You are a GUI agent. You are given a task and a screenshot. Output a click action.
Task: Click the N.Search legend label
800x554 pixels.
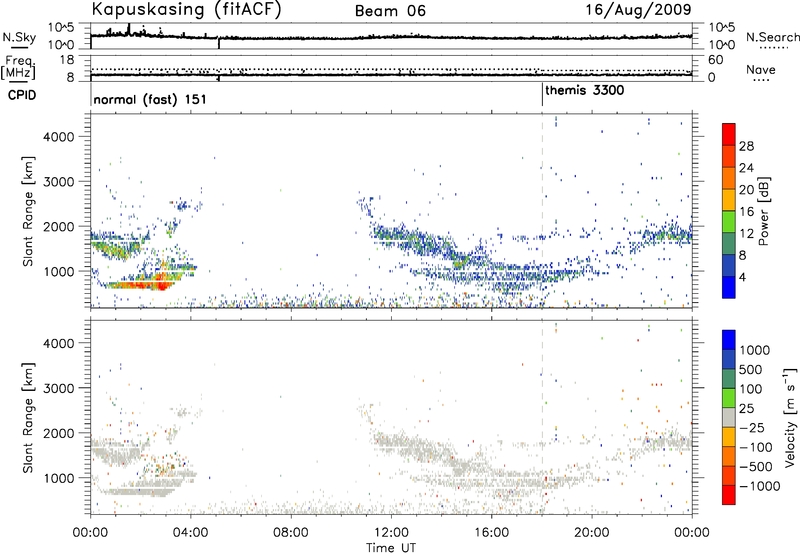click(773, 37)
